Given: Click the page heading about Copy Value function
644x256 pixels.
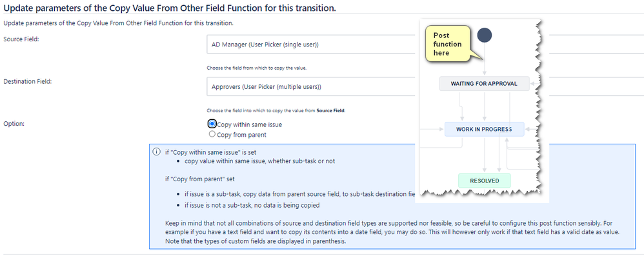Looking at the screenshot, I should point(170,7).
